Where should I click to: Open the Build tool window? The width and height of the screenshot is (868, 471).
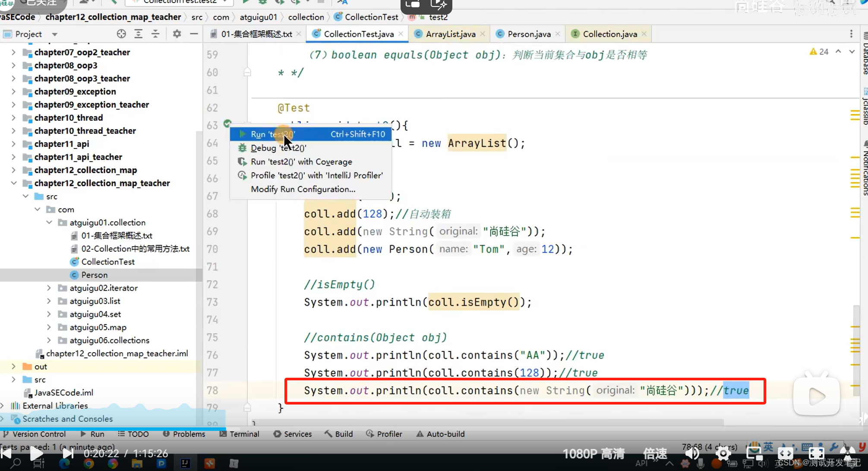(x=339, y=434)
